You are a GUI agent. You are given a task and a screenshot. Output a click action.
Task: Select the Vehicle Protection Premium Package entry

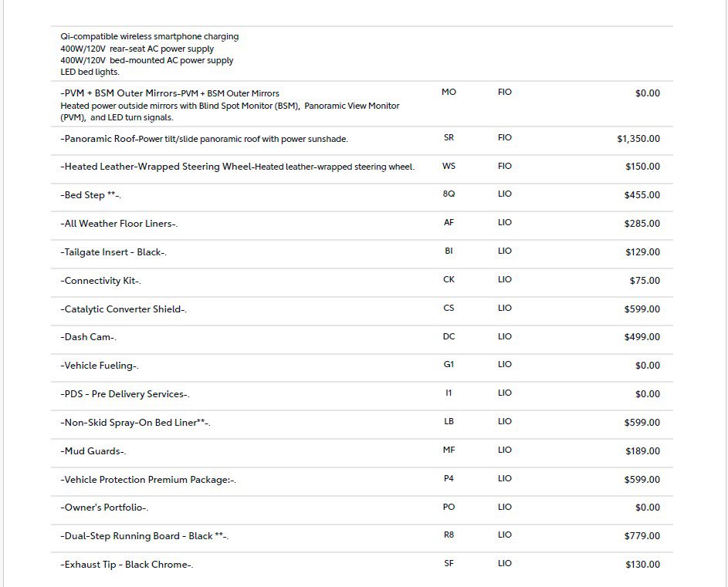pos(148,480)
